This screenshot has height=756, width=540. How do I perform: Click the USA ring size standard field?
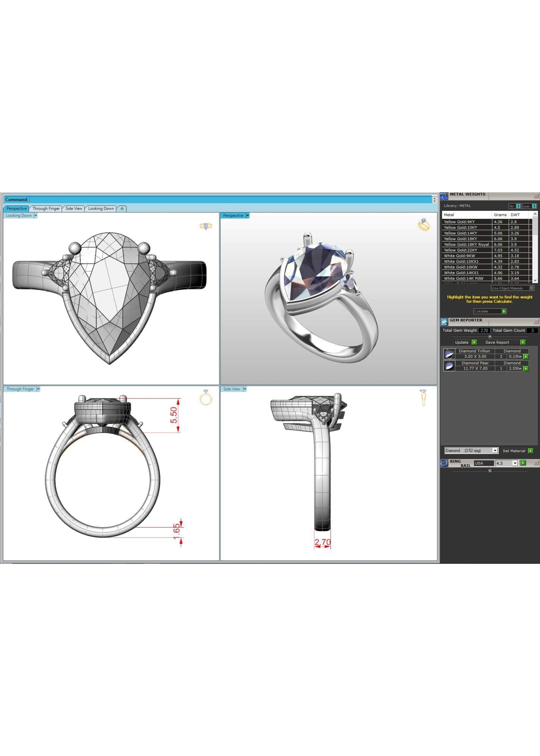(484, 463)
